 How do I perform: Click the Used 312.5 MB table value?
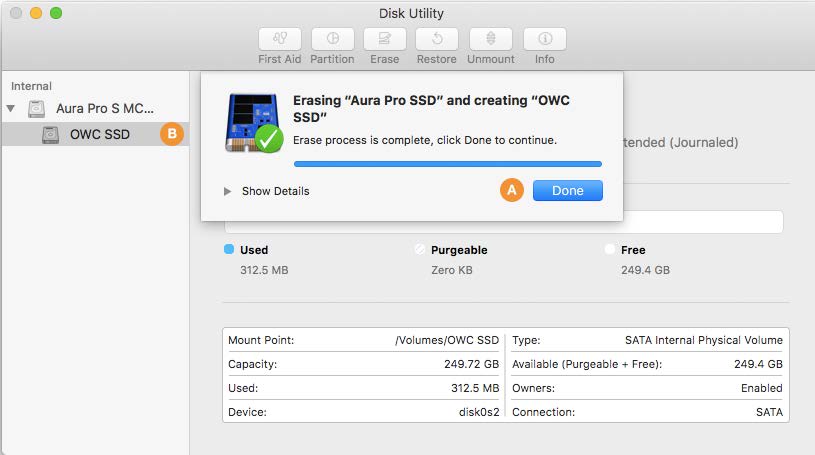[475, 388]
